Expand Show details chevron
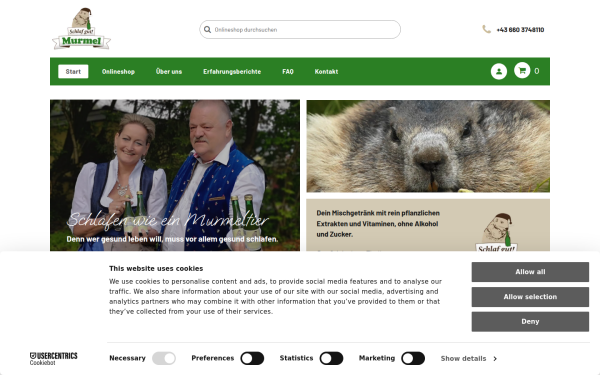The width and height of the screenshot is (600, 375). [495, 359]
